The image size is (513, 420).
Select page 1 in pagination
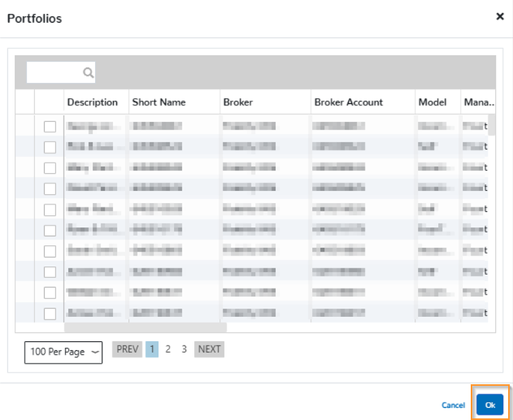152,349
